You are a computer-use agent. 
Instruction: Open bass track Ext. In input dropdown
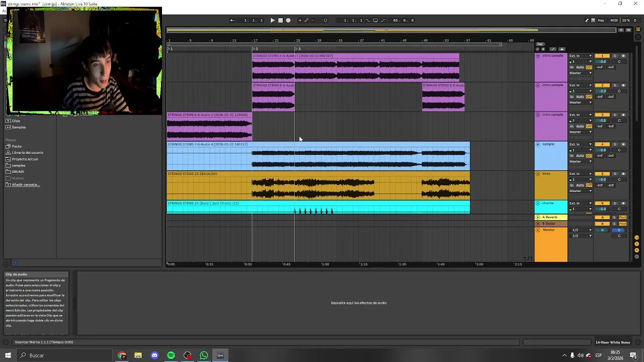(581, 174)
